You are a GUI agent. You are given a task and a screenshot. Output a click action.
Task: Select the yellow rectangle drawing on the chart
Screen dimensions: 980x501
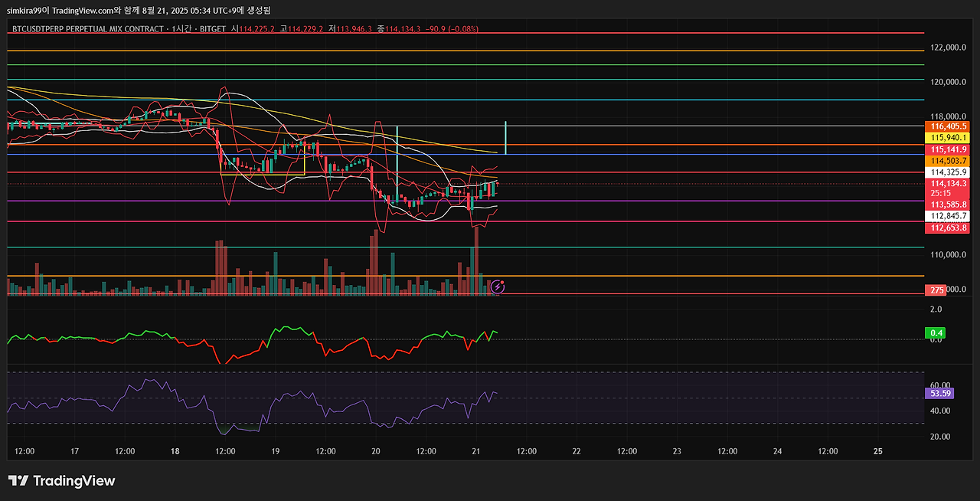point(263,159)
